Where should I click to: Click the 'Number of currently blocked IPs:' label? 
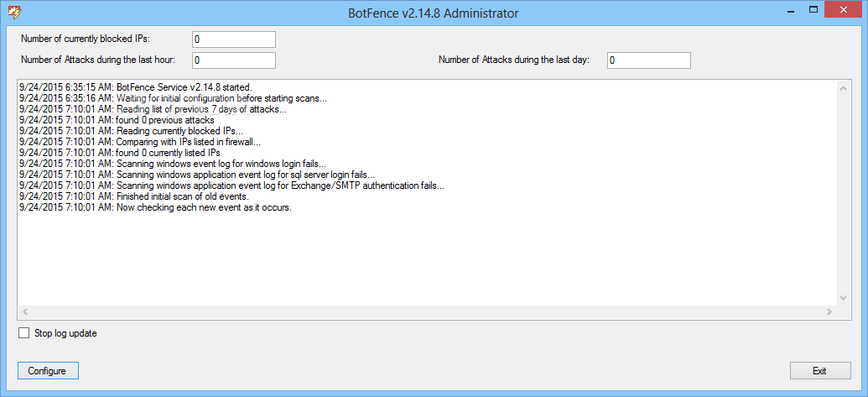[86, 39]
